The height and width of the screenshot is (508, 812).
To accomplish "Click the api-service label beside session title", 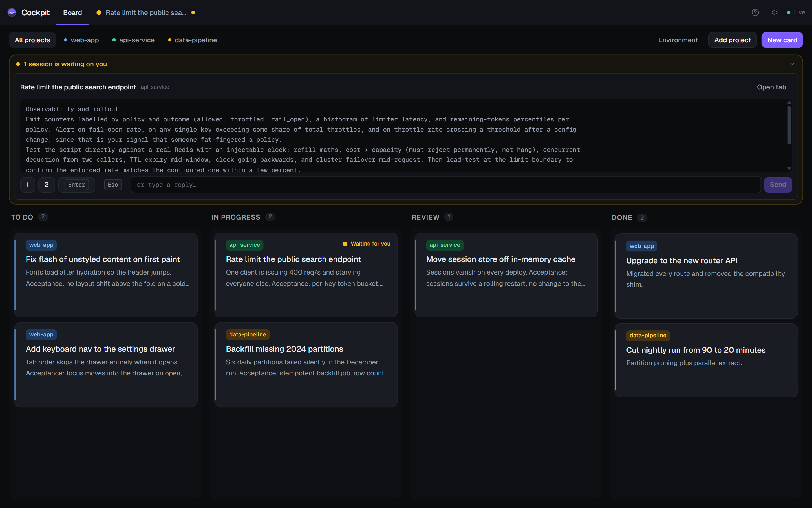I will (155, 87).
